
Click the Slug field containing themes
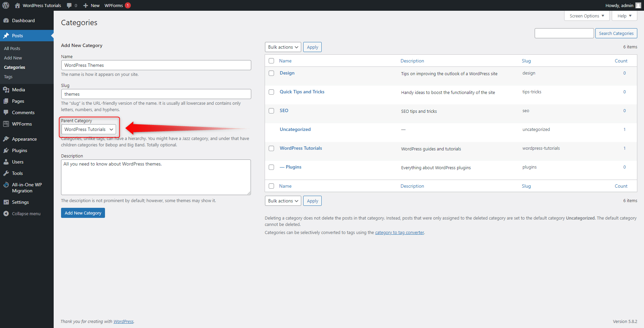point(156,94)
